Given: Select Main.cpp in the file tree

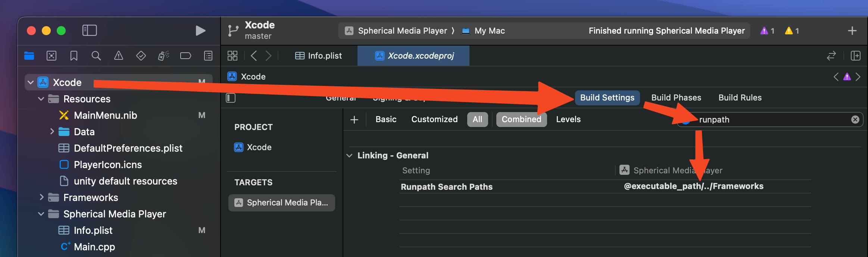Looking at the screenshot, I should click(x=94, y=247).
